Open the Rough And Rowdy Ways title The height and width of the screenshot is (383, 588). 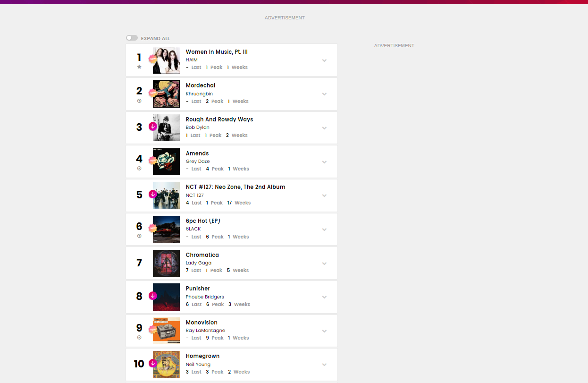click(x=219, y=119)
